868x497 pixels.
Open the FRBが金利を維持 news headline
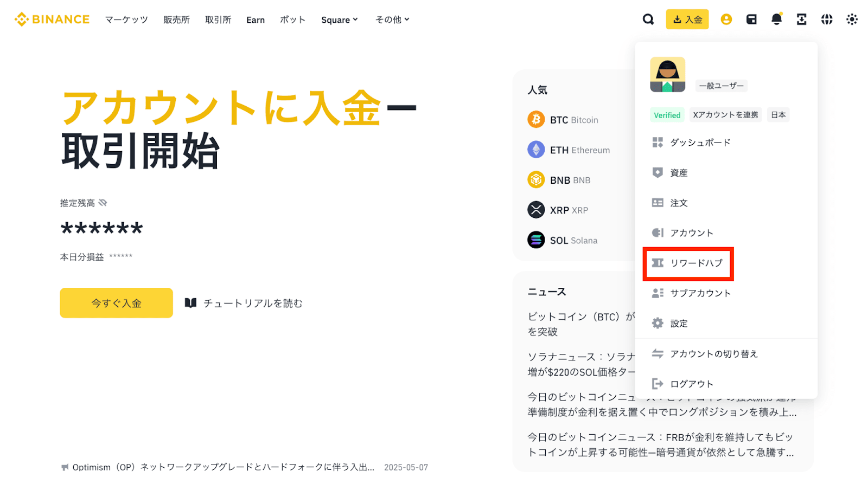pos(661,444)
